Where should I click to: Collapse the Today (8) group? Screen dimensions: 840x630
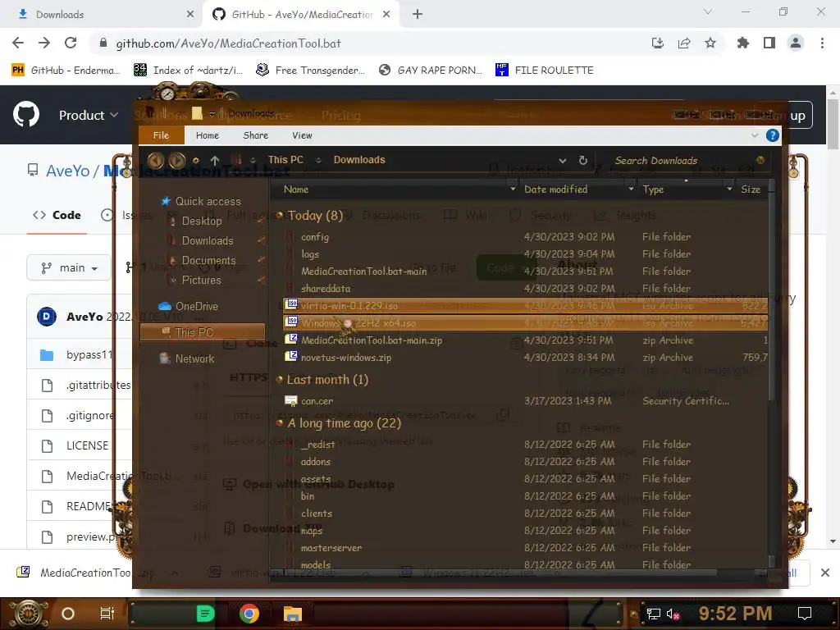[279, 216]
